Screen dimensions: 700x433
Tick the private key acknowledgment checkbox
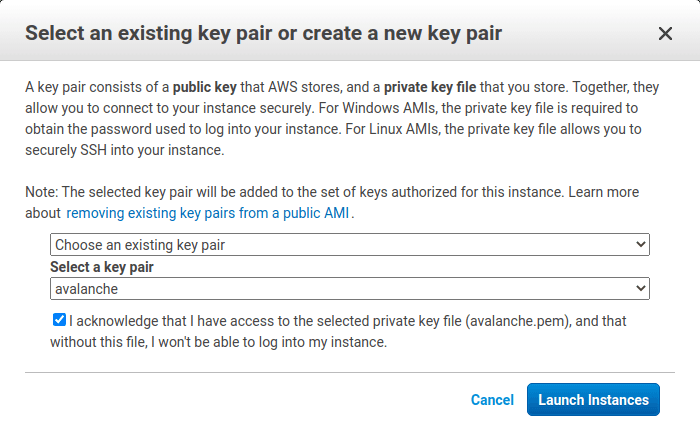pos(60,321)
